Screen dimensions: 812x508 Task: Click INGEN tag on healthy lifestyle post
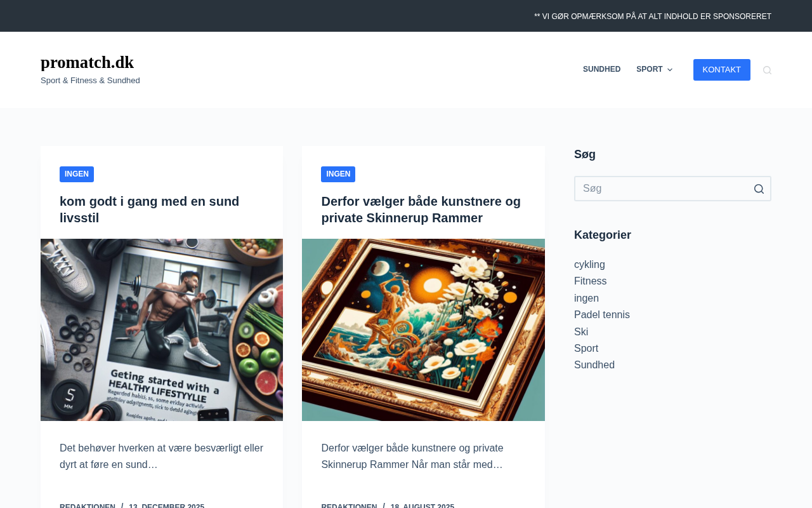[x=77, y=174]
